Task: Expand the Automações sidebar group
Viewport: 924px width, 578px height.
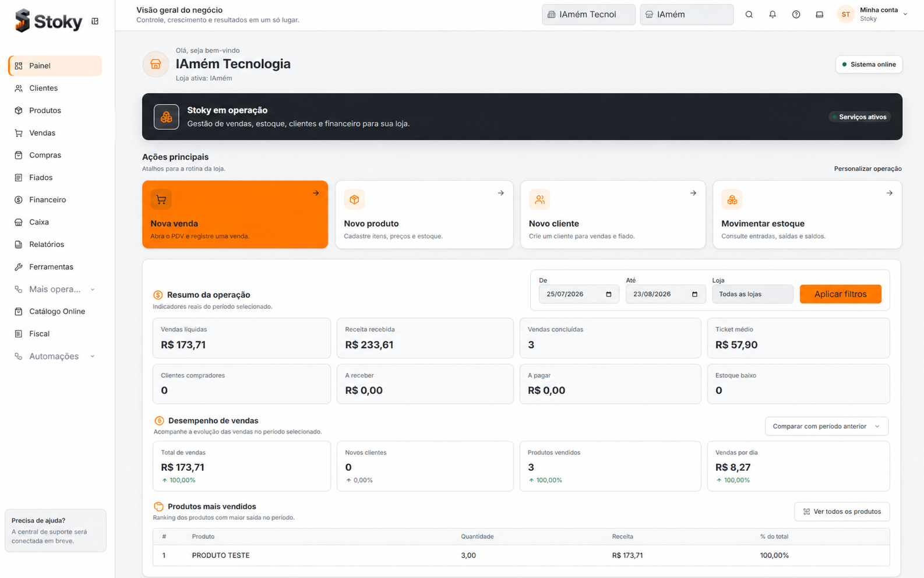Action: 55,356
